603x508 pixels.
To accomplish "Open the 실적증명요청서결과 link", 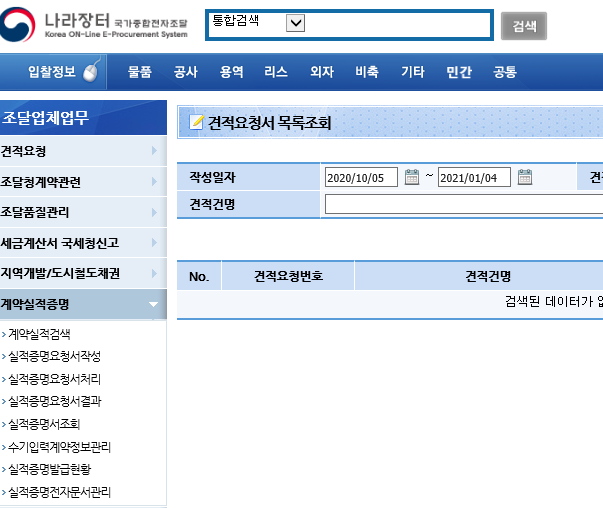I will (x=55, y=401).
